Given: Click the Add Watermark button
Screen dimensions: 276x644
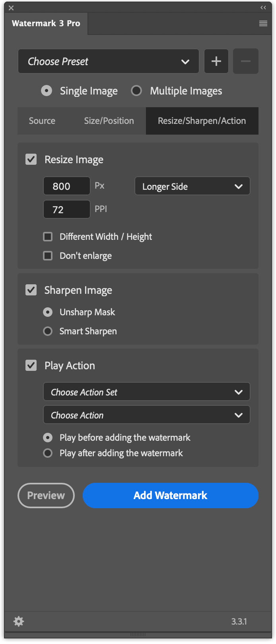Looking at the screenshot, I should click(170, 495).
